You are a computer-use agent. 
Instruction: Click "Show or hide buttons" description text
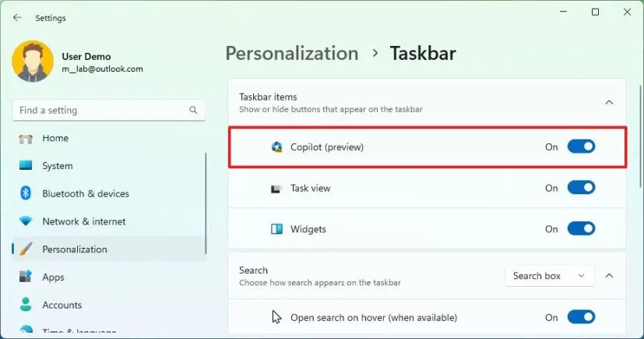coord(331,109)
